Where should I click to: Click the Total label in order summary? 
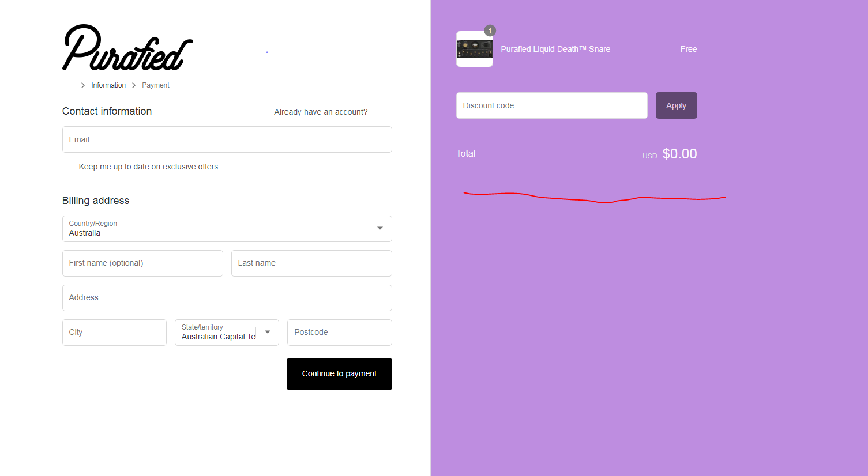466,153
